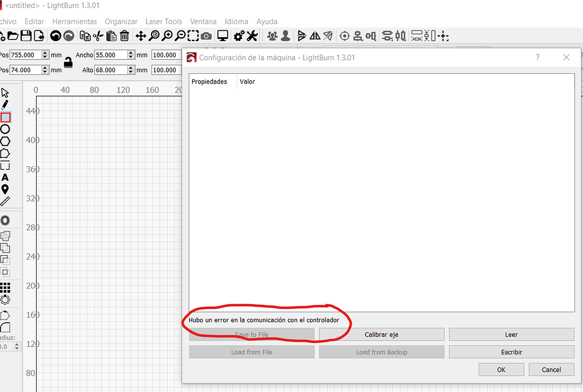Zoom in with the magnifier icon
Image resolution: width=583 pixels, height=392 pixels.
[167, 35]
